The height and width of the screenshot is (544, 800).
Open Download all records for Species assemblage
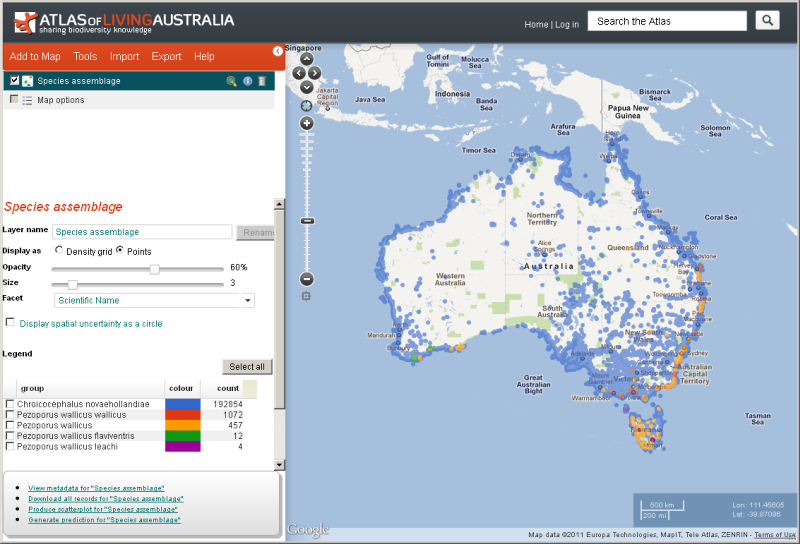click(105, 498)
